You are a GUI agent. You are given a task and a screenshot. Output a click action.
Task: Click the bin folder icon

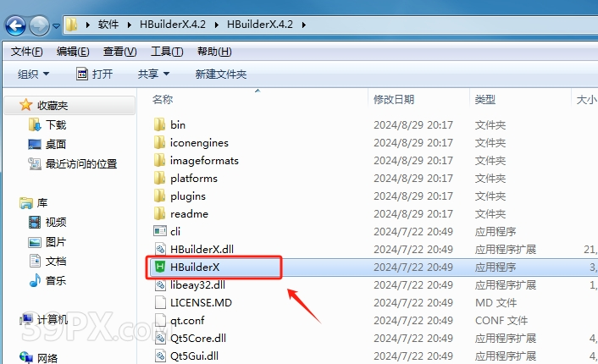(x=160, y=124)
